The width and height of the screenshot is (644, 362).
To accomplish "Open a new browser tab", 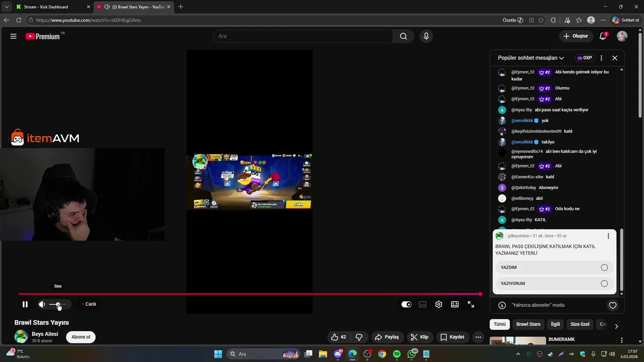I will [x=181, y=7].
